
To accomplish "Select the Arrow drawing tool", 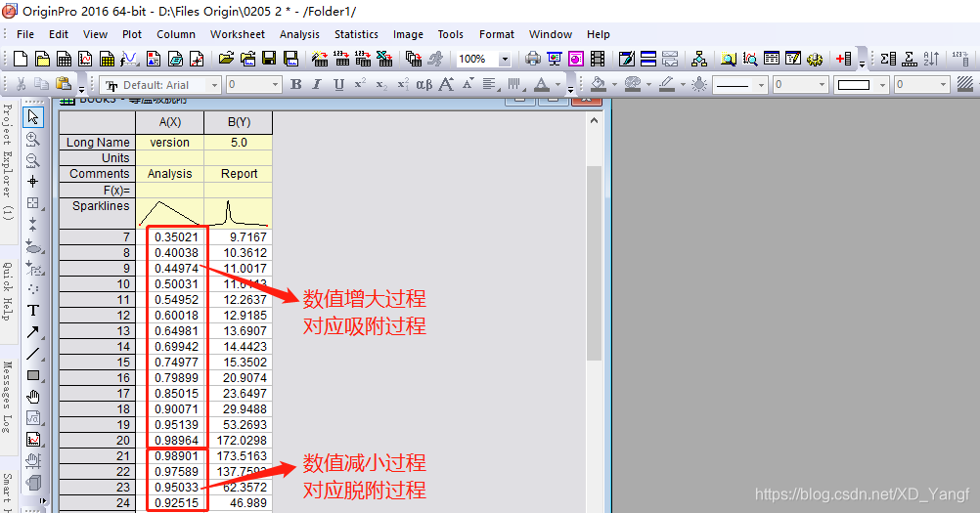I will (33, 332).
